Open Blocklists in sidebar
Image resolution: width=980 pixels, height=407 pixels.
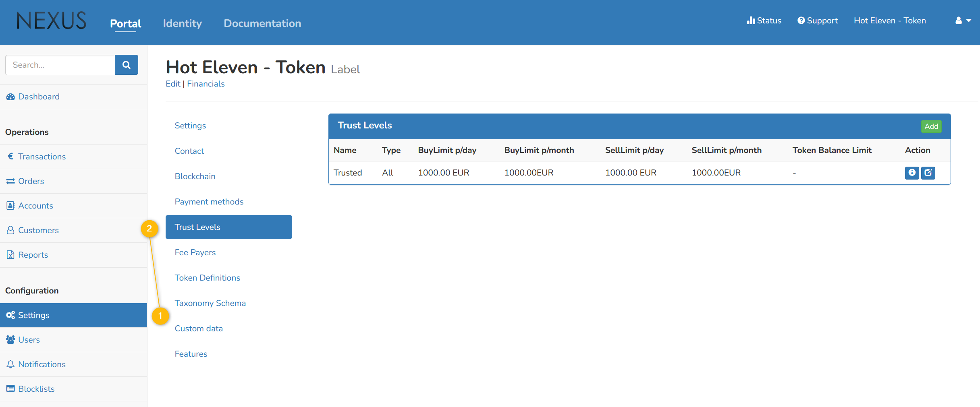pyautogui.click(x=36, y=389)
